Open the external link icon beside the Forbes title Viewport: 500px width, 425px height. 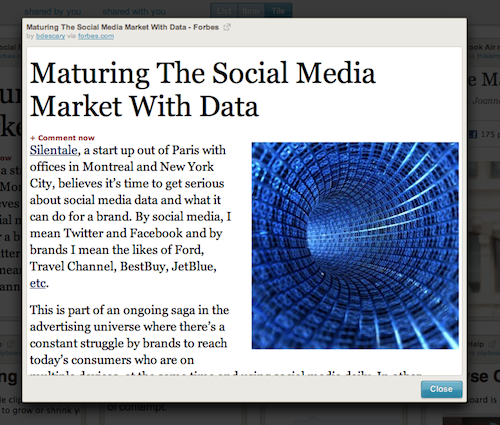(x=227, y=27)
